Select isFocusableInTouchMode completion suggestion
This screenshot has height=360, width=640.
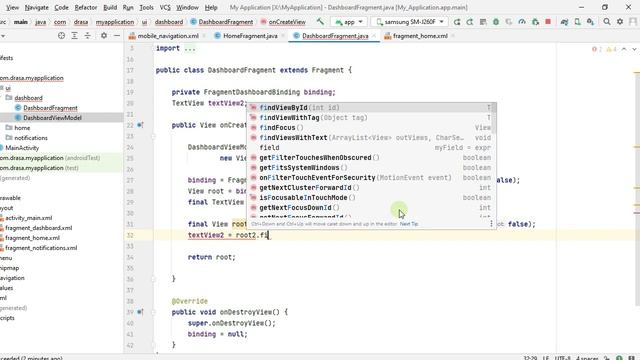click(371, 198)
